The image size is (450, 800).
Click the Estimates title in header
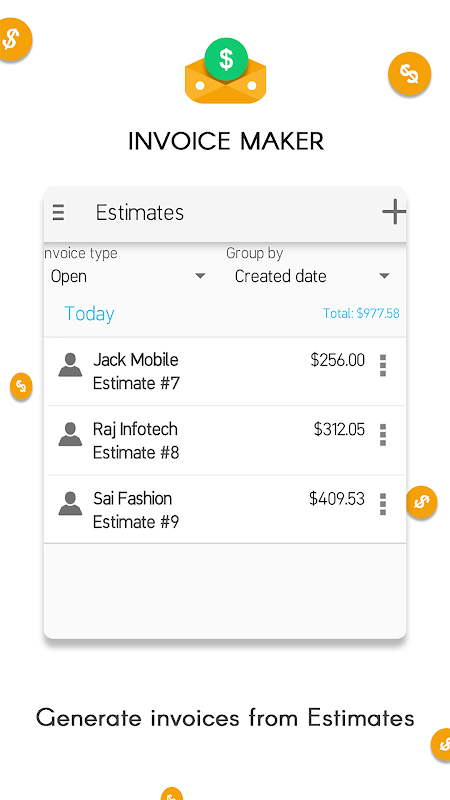click(140, 213)
